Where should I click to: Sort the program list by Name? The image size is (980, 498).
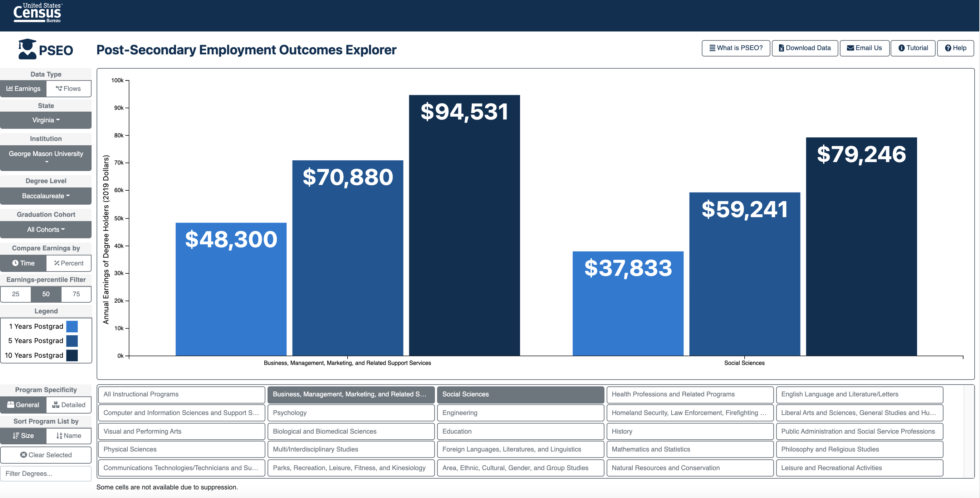tap(68, 435)
